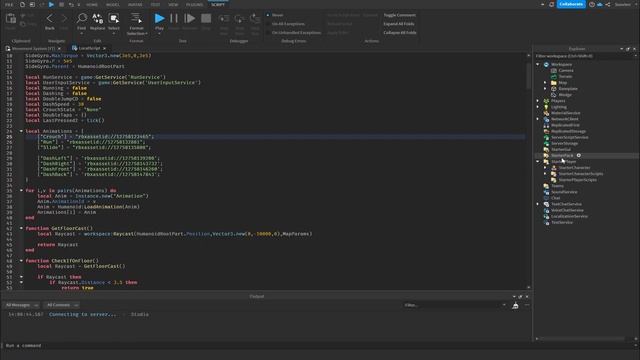Select StarterGui in Explorer
The image size is (640, 360).
(x=561, y=149)
